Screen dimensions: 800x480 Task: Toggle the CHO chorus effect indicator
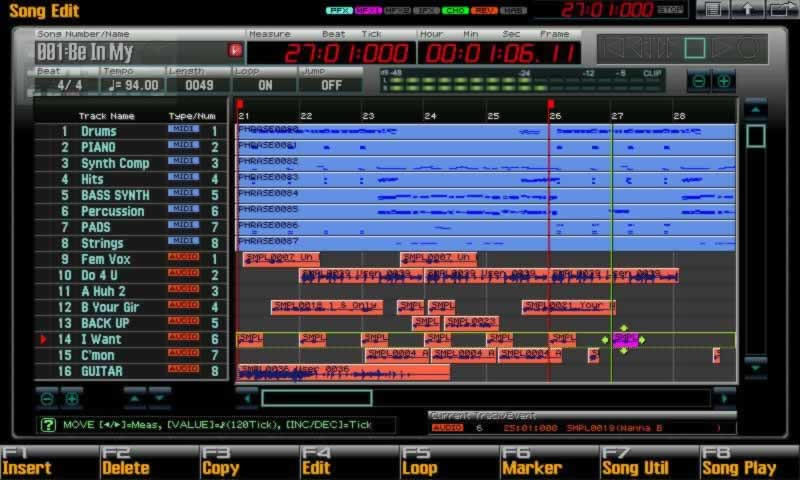(453, 10)
